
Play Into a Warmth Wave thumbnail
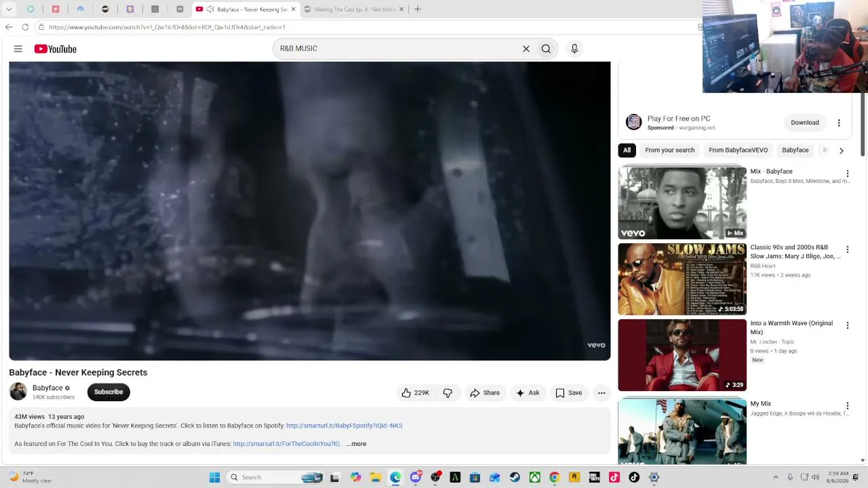pos(682,355)
